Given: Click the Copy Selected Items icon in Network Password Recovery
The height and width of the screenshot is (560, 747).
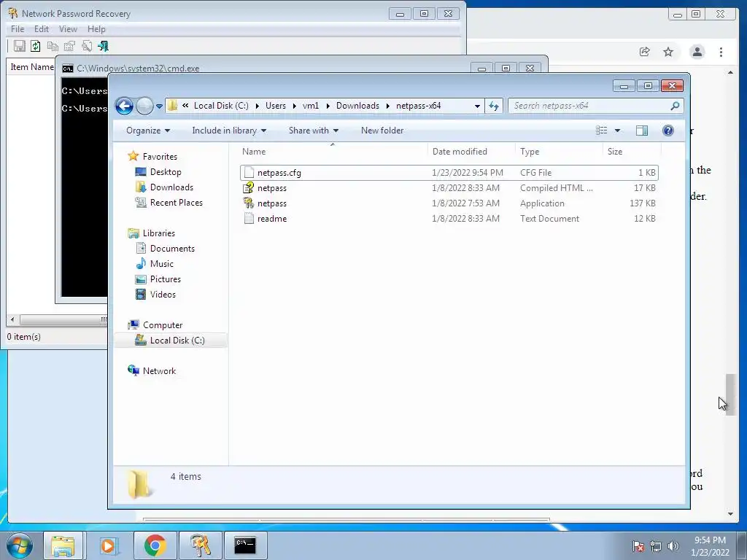Looking at the screenshot, I should tap(53, 46).
